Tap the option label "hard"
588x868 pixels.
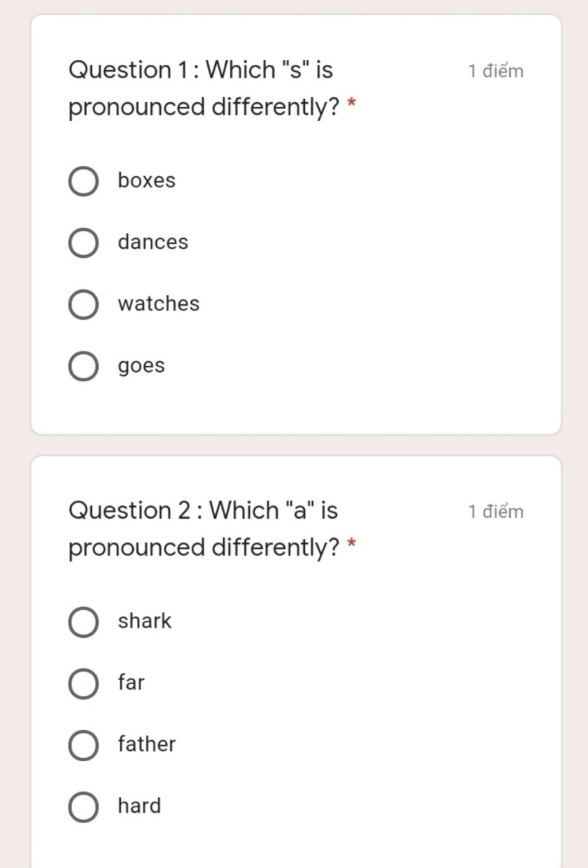coord(140,805)
